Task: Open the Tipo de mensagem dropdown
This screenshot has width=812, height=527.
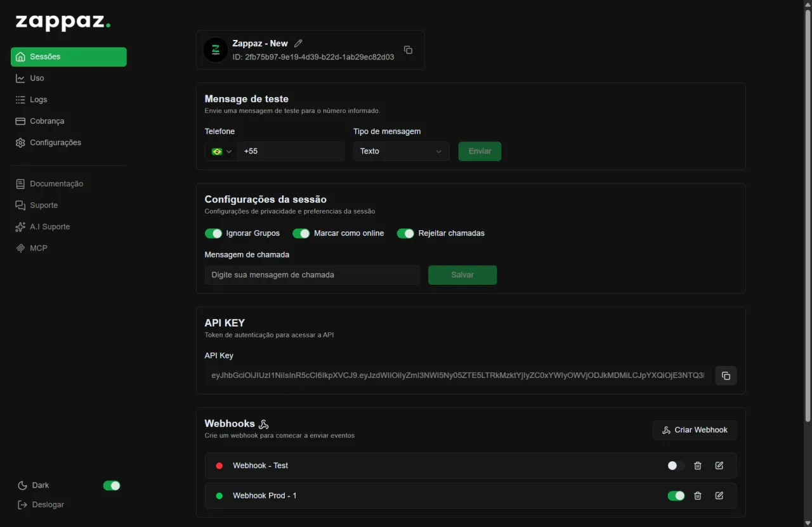Action: (x=401, y=152)
